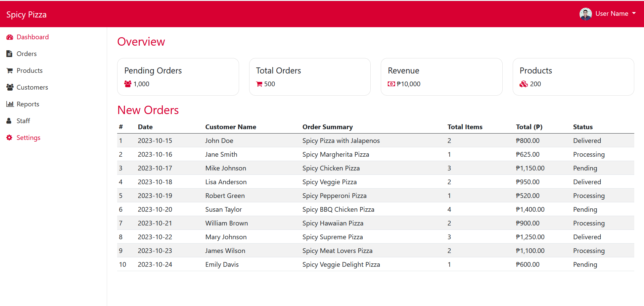The image size is (644, 306).
Task: Click the Dashboard gauge icon in sidebar
Action: [9, 37]
